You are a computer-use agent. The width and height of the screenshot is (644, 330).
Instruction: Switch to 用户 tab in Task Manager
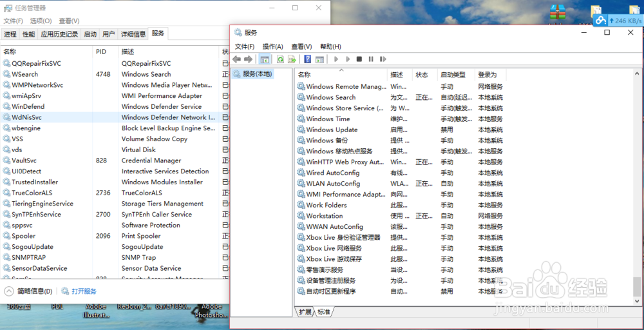(x=109, y=34)
